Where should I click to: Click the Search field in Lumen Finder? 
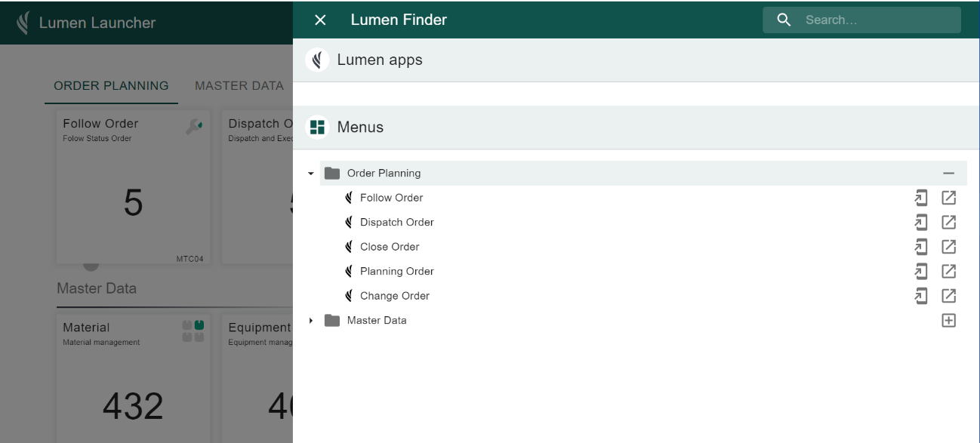[861, 20]
